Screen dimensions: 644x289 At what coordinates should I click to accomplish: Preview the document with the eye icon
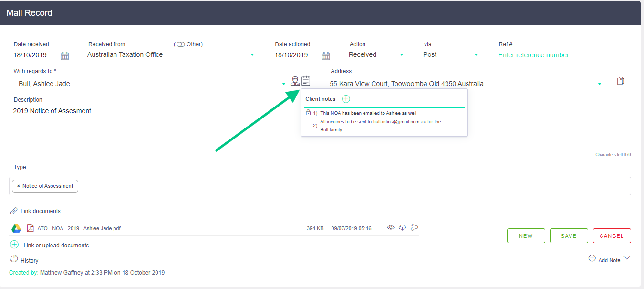391,228
